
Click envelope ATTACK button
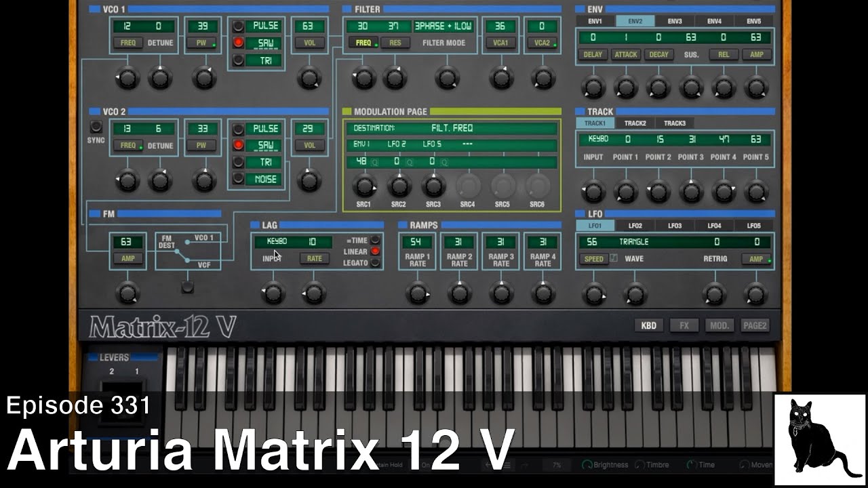pos(625,54)
